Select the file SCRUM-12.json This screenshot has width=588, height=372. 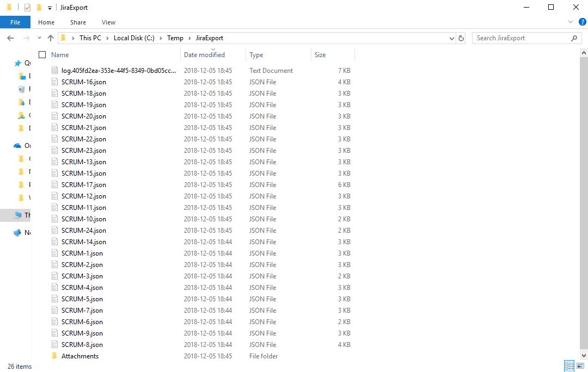tap(84, 196)
